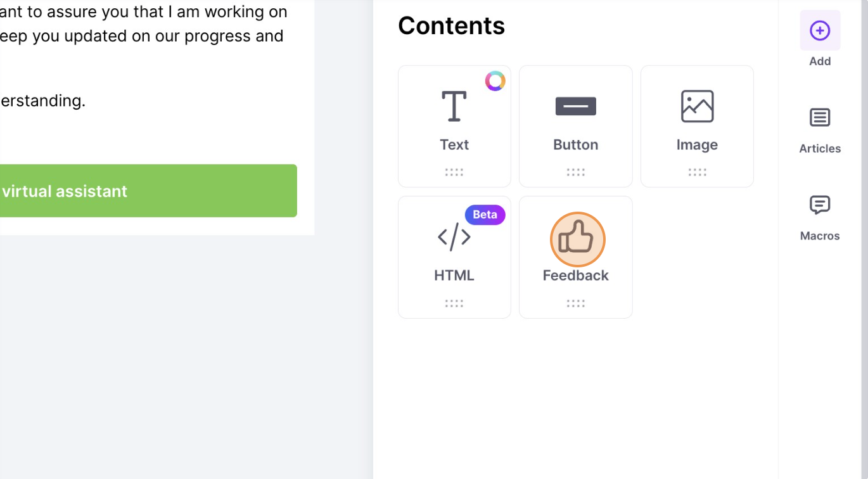Select the HTML code brackets icon
The height and width of the screenshot is (479, 868).
(454, 237)
